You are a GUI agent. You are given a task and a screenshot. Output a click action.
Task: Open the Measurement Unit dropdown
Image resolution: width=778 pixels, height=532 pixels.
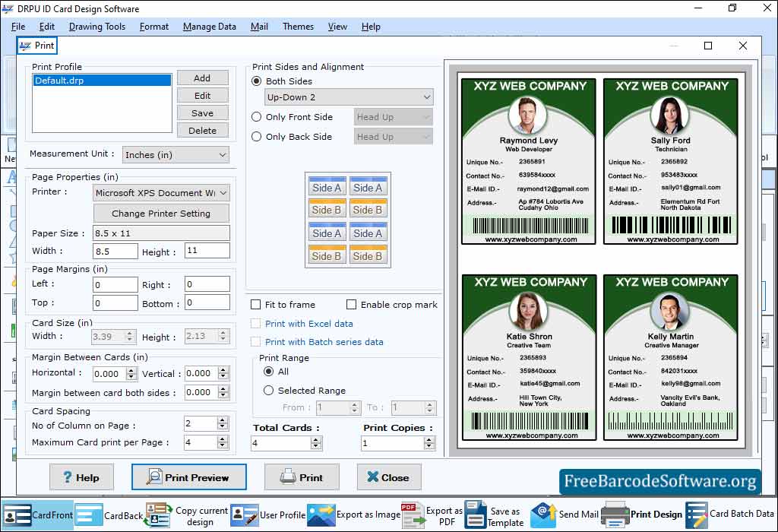[x=176, y=155]
